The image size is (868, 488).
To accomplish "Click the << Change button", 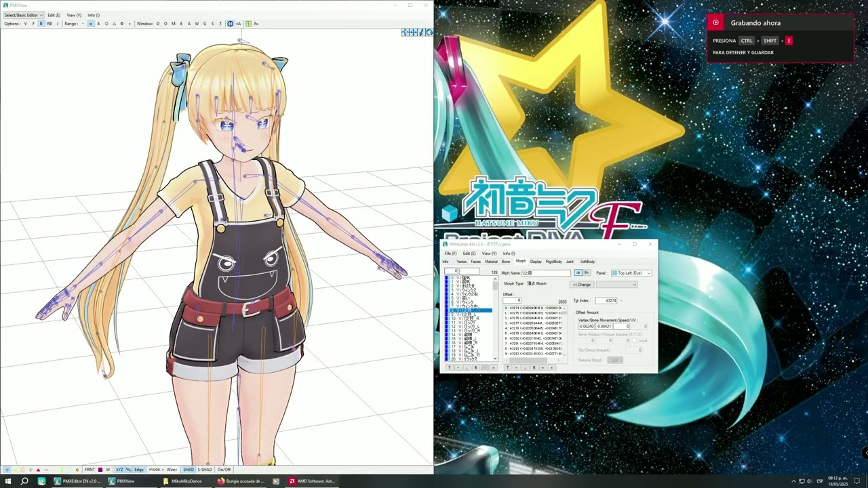I will 582,285.
